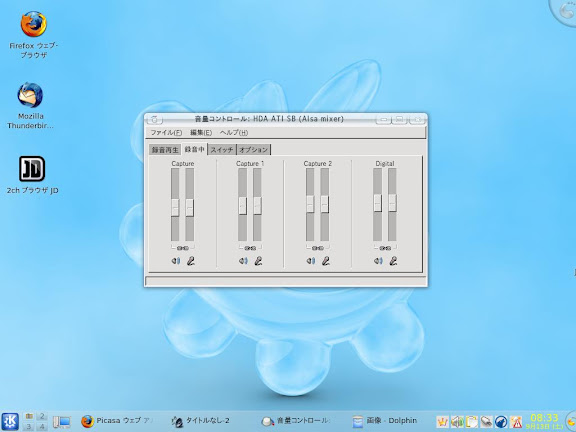The height and width of the screenshot is (432, 576).
Task: Click the left Capture 2 volume slider
Action: pos(310,204)
